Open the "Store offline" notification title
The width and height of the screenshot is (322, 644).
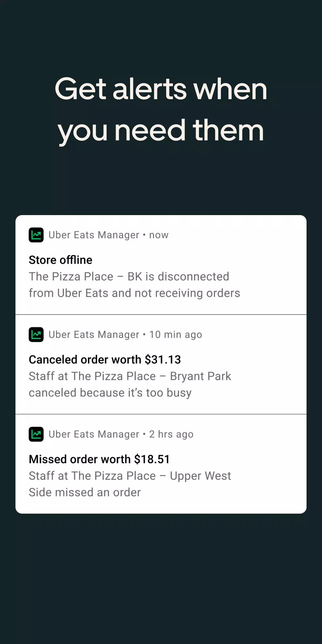[x=61, y=260]
